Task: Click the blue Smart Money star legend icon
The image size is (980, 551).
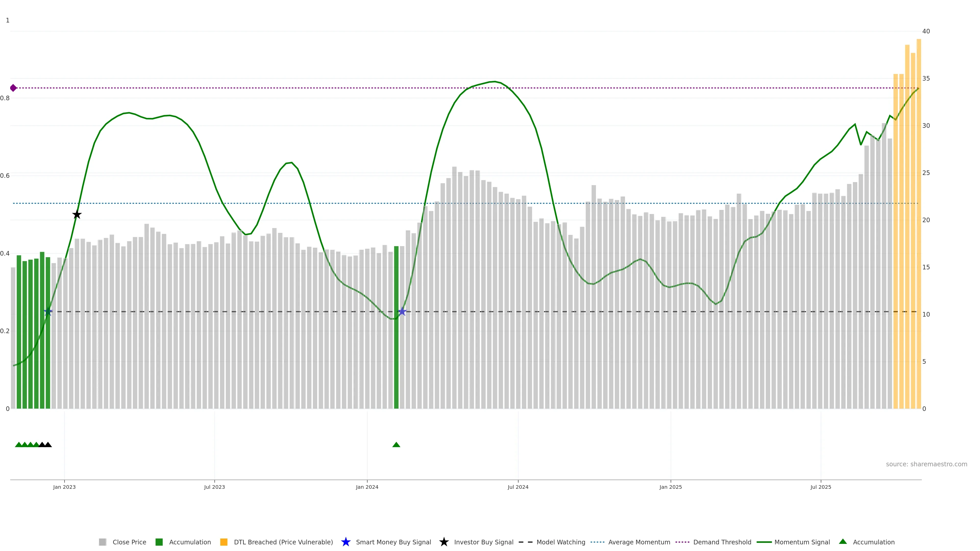Action: (x=346, y=542)
